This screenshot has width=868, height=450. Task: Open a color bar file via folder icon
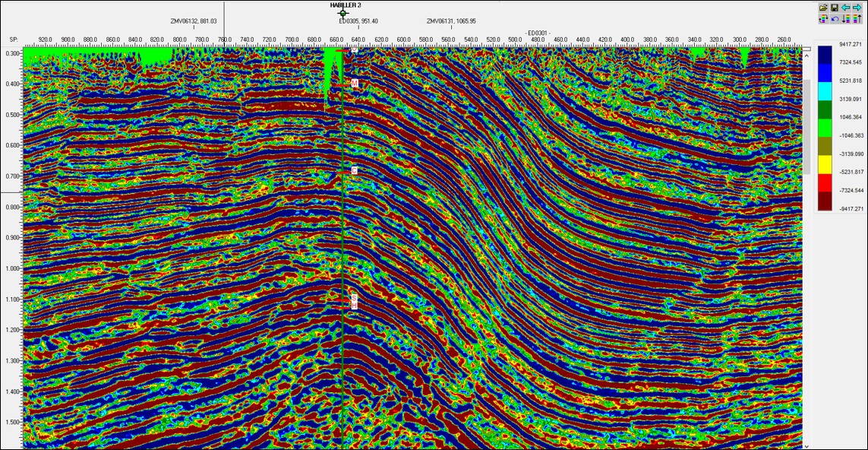pos(823,8)
